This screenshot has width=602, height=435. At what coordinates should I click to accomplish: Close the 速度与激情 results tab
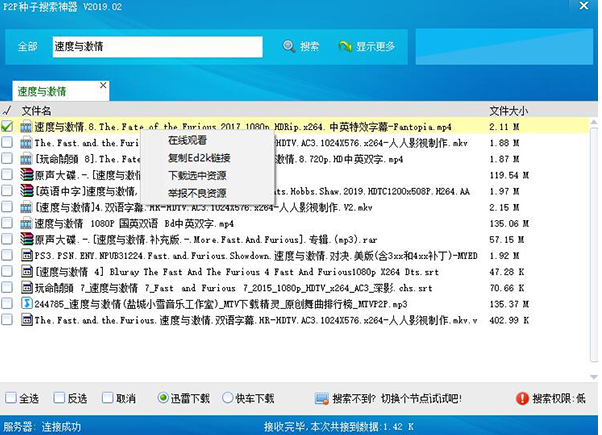click(x=103, y=85)
